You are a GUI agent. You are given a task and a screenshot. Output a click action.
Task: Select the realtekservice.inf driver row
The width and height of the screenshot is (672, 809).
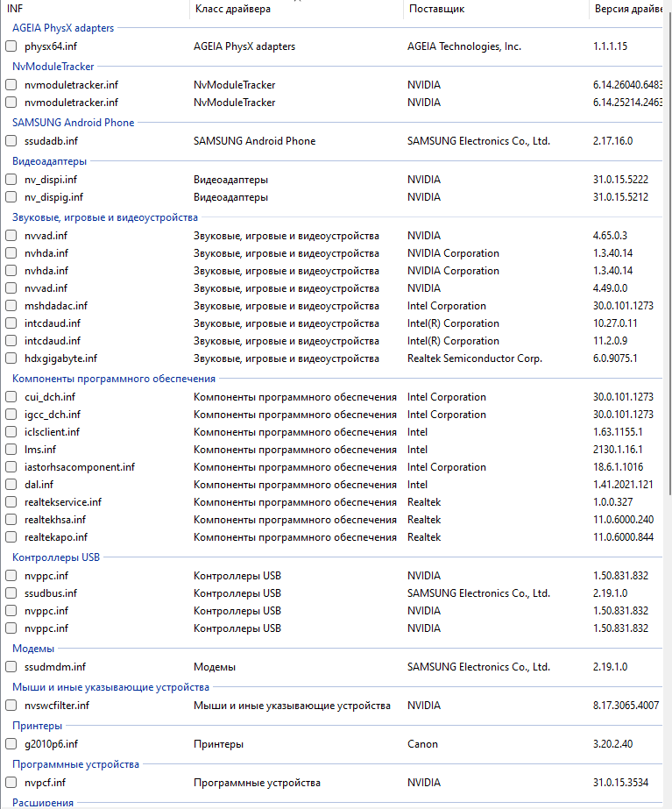pyautogui.click(x=63, y=502)
